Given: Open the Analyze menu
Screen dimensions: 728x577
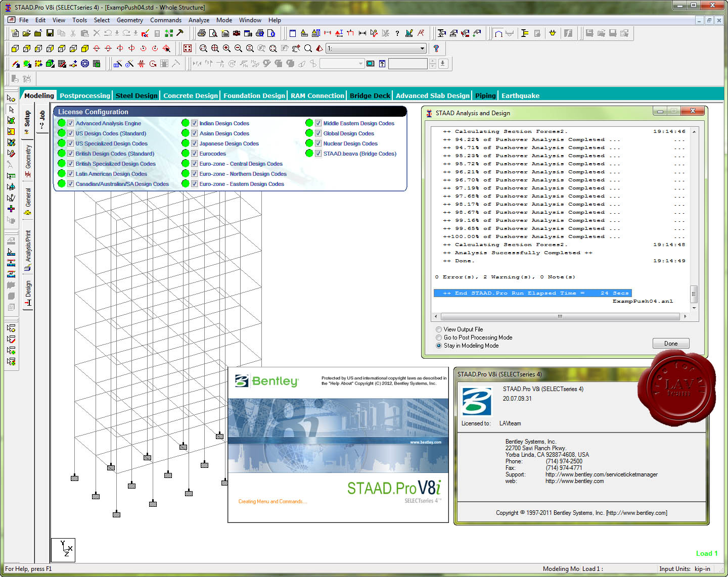Looking at the screenshot, I should 199,20.
